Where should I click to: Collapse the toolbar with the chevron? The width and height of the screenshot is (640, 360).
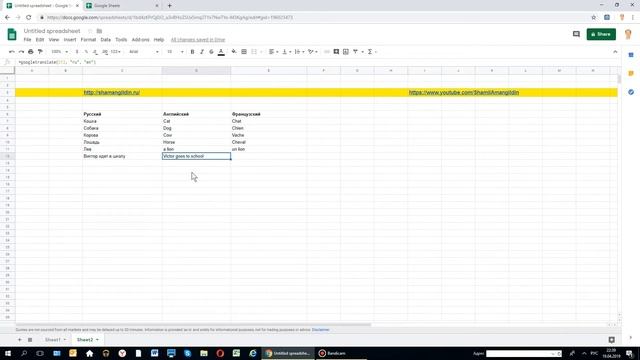coord(615,52)
